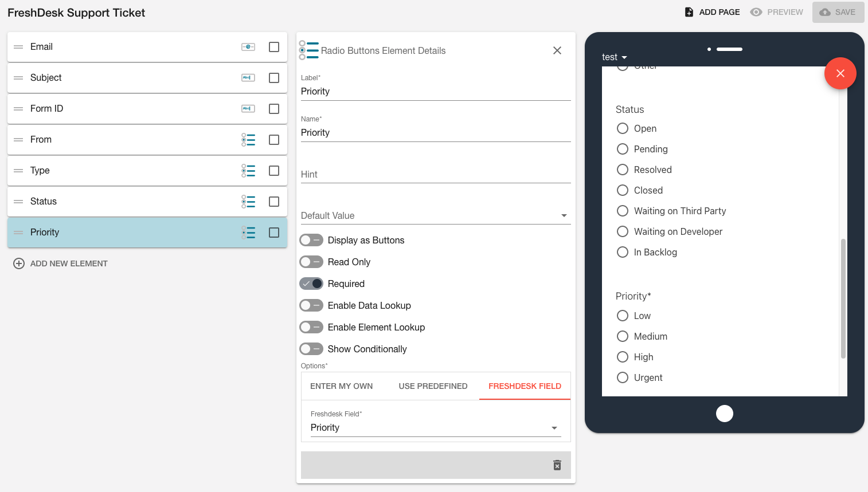This screenshot has width=868, height=492.
Task: Select the Low priority radio button
Action: 623,316
